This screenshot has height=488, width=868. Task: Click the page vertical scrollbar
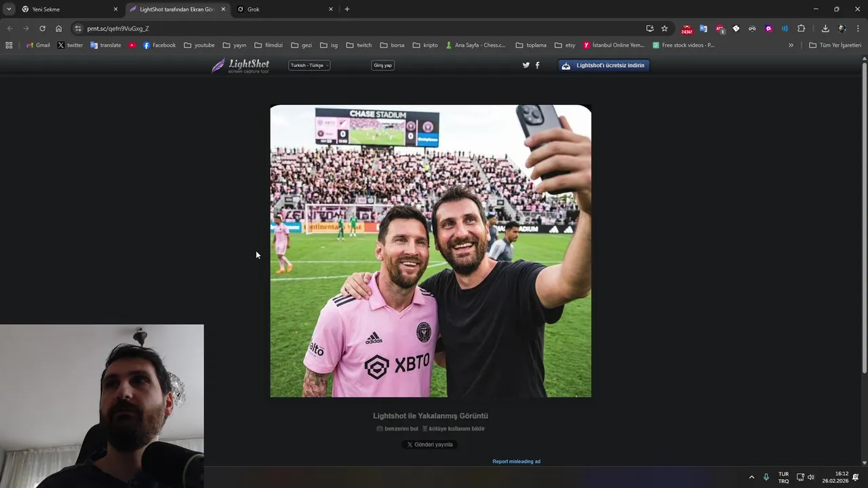click(x=864, y=217)
